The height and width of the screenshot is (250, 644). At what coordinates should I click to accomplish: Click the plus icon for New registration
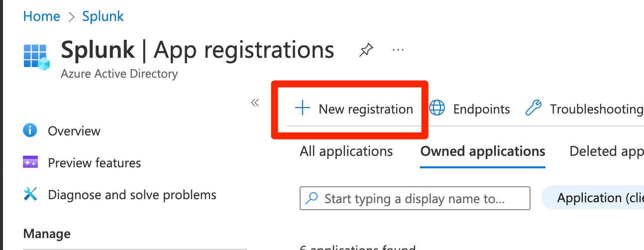point(303,109)
